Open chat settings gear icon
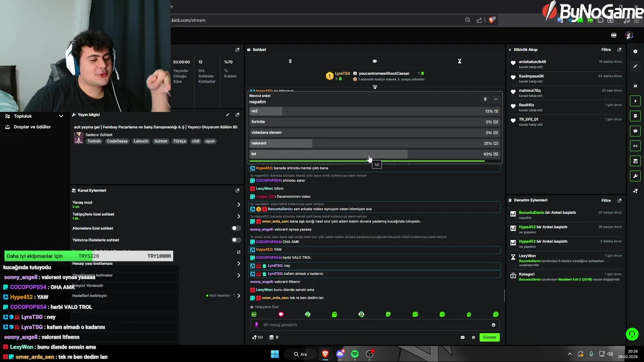Image resolution: width=644 pixels, height=362 pixels. point(473,337)
